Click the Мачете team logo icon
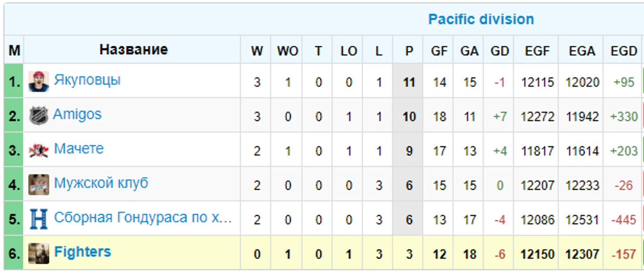The image size is (644, 274). (38, 150)
